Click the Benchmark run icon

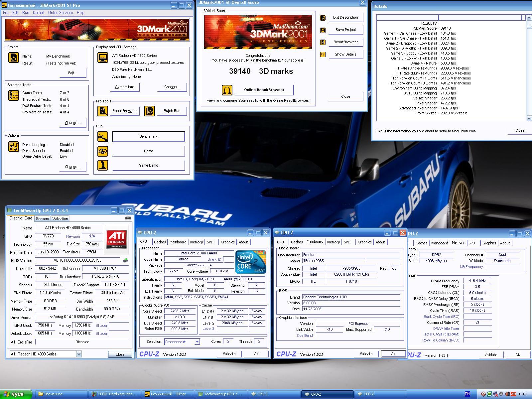tap(103, 136)
